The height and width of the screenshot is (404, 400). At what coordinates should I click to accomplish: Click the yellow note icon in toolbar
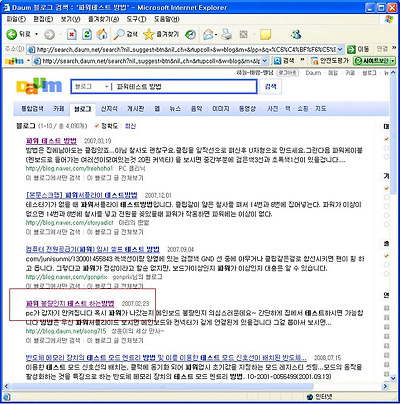[265, 34]
